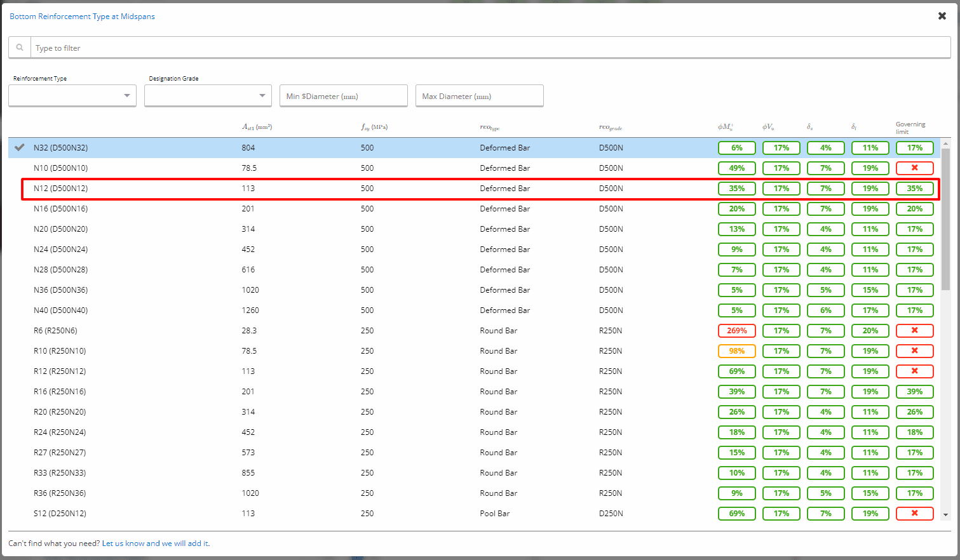Select the N10 (D500N10) row
The width and height of the screenshot is (960, 560).
(474, 168)
